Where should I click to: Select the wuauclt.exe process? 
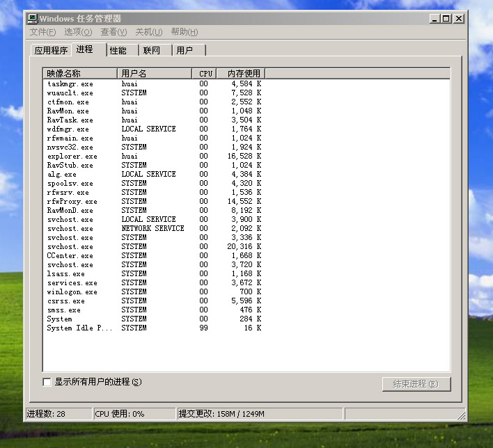tap(154, 93)
